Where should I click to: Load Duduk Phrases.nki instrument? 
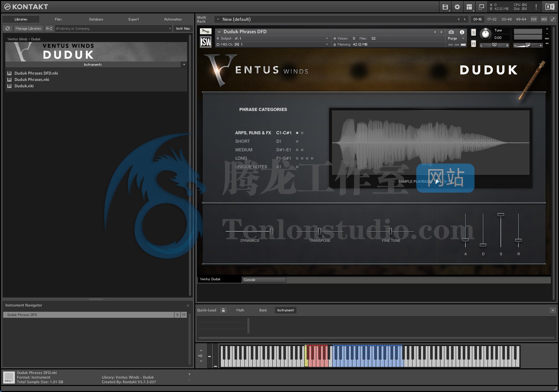pos(32,80)
